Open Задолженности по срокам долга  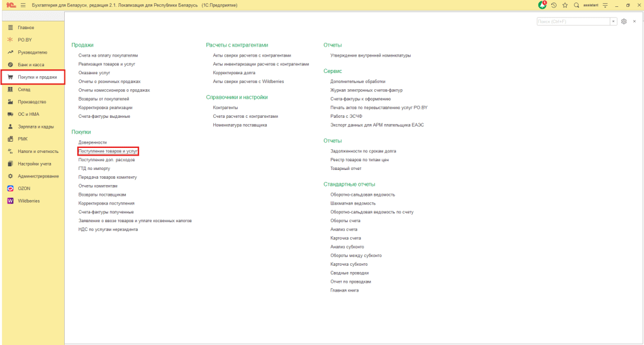point(363,151)
